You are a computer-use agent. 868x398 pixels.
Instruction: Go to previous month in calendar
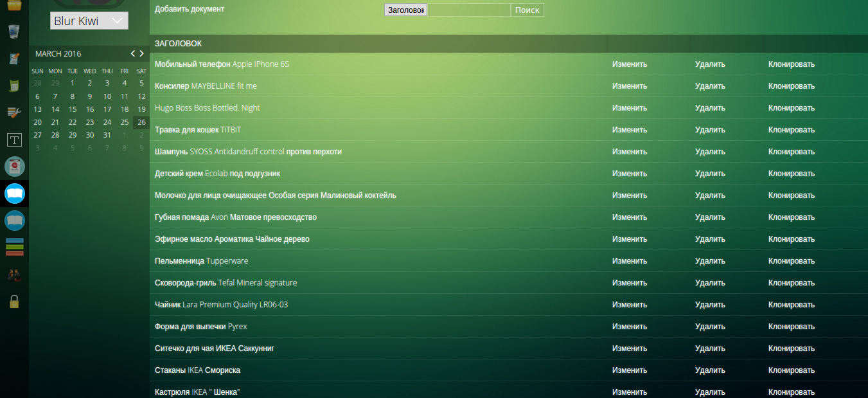pos(133,53)
